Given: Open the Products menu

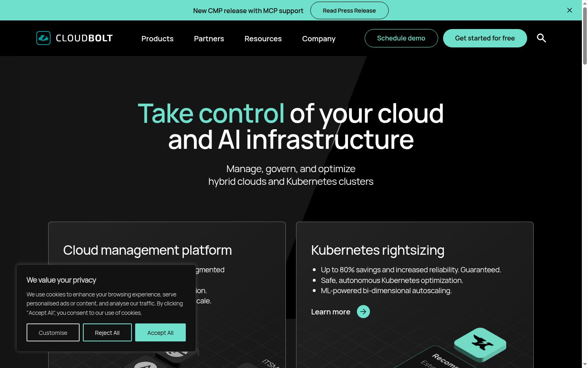Looking at the screenshot, I should tap(157, 38).
